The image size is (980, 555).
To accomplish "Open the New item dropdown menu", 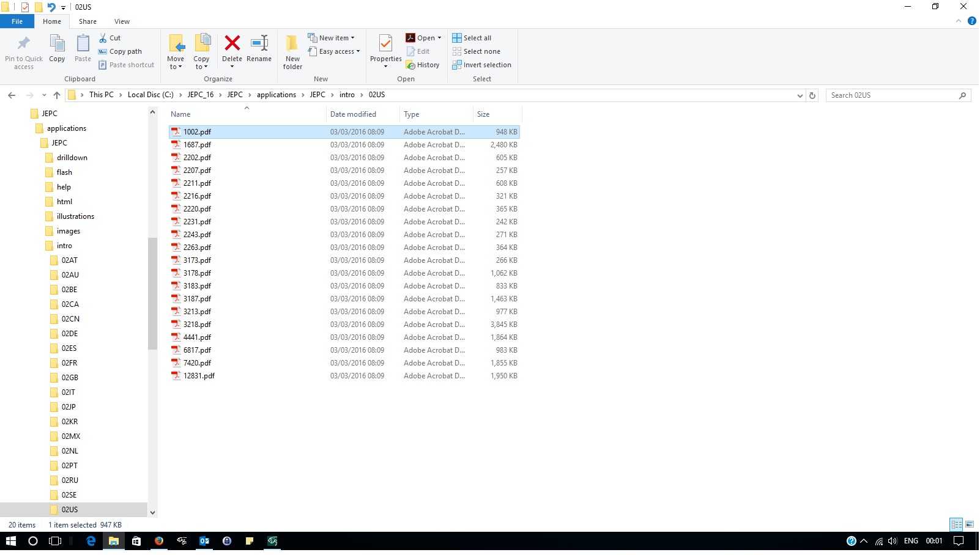I will coord(332,38).
